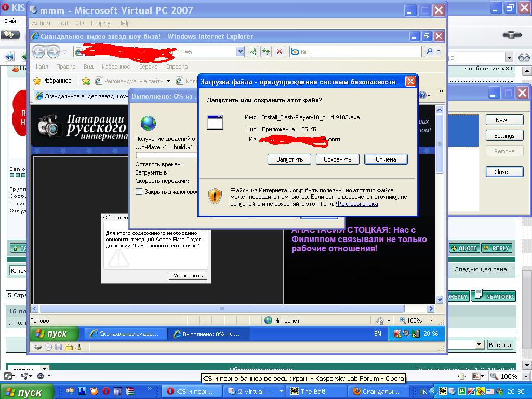Image resolution: width=532 pixels, height=399 pixels.
Task: Open the Факторы риска link
Action: [356, 204]
